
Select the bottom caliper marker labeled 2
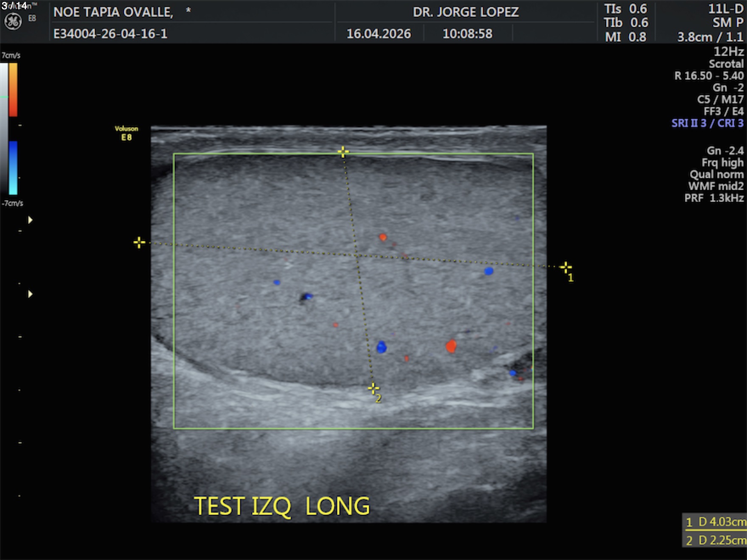(373, 388)
